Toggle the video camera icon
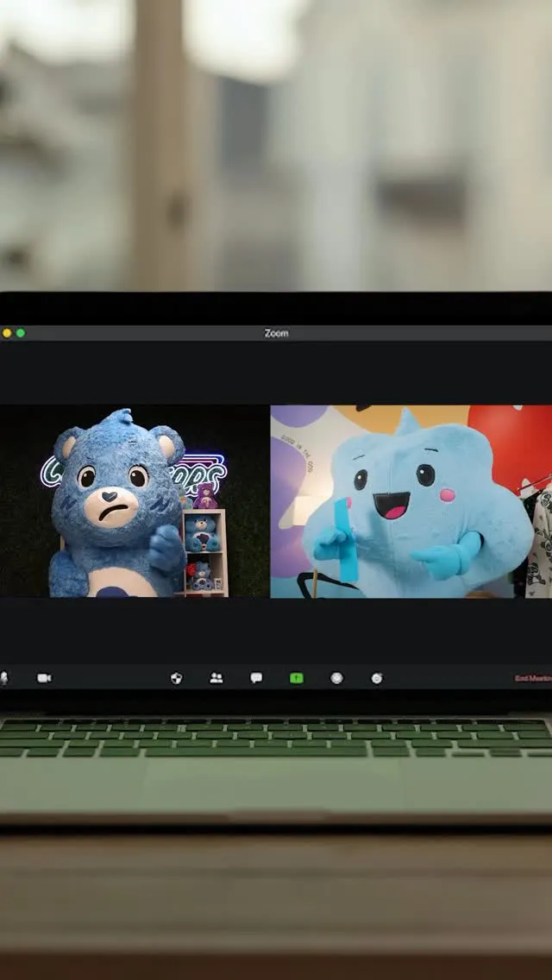 pos(44,678)
